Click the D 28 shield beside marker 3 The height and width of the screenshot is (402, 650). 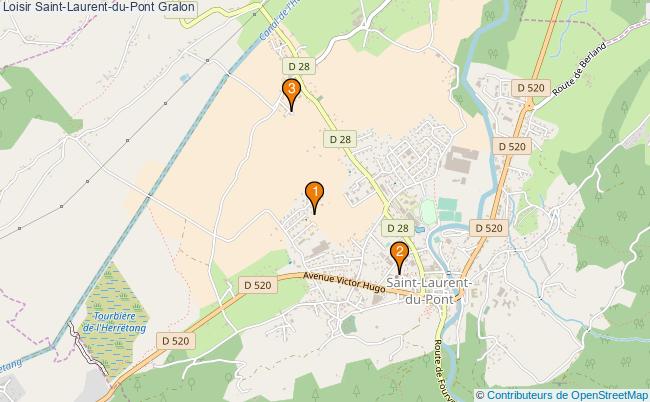click(299, 66)
